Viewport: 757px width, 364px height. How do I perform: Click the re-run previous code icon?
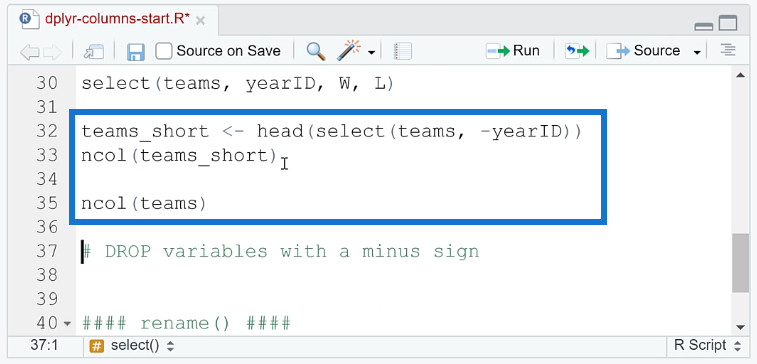pyautogui.click(x=577, y=51)
